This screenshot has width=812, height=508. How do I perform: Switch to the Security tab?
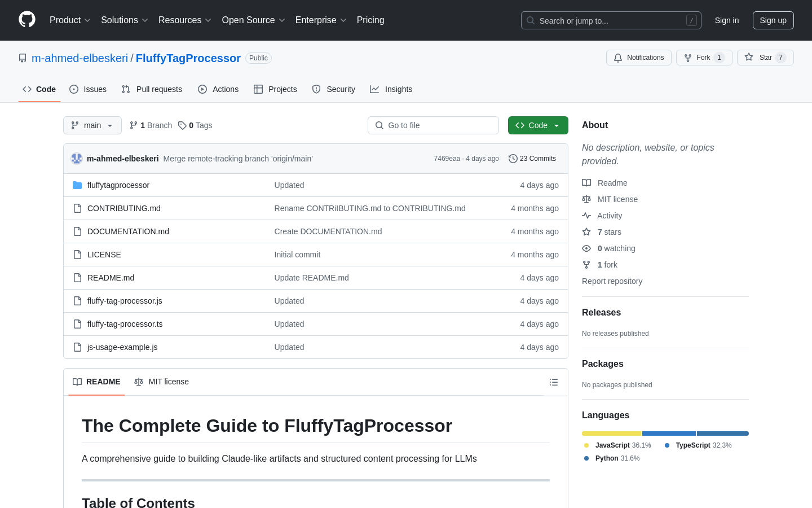coord(334,89)
